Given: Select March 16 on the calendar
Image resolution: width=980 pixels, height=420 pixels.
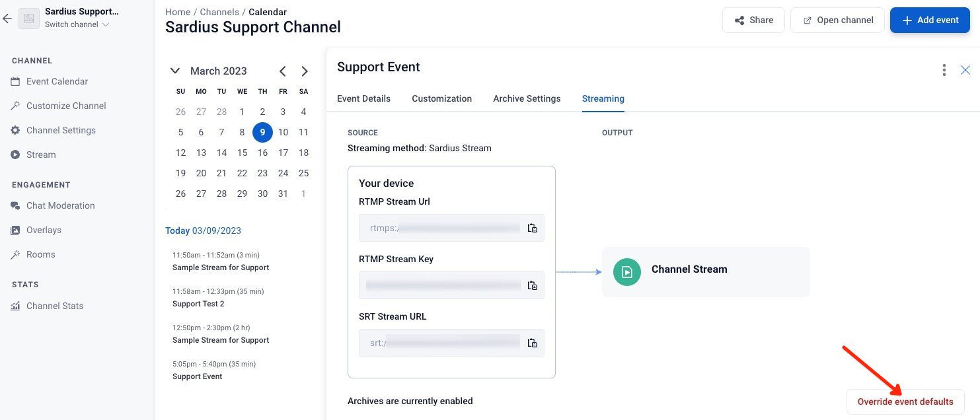Looking at the screenshot, I should click(262, 153).
